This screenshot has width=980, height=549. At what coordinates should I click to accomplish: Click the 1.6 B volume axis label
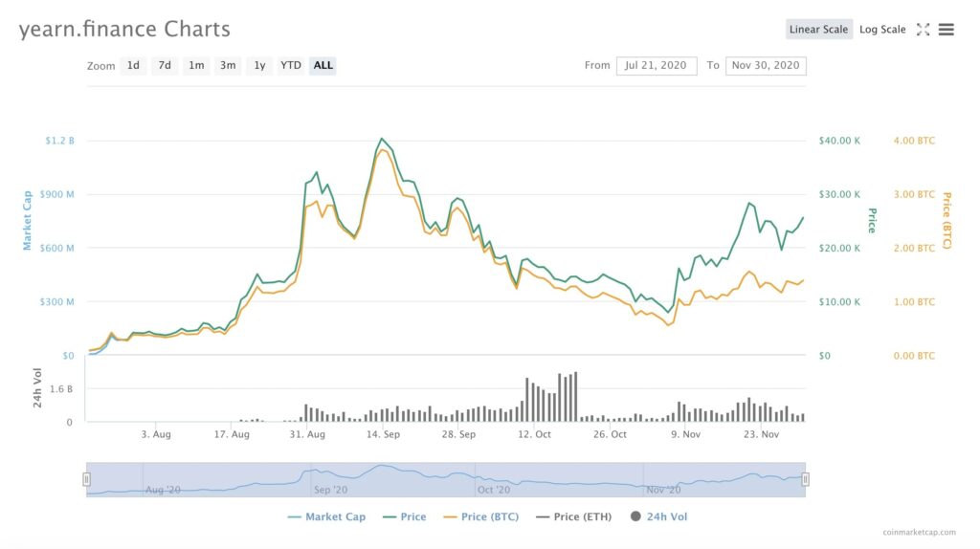click(61, 389)
